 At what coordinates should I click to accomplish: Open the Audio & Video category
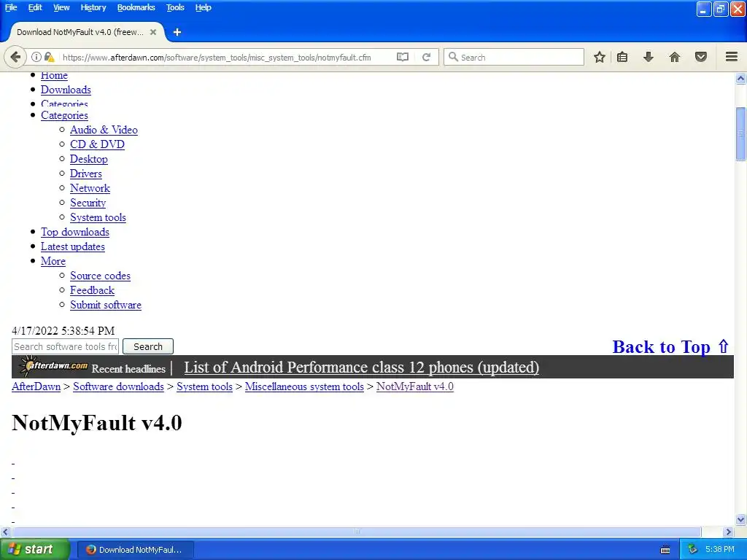(104, 130)
